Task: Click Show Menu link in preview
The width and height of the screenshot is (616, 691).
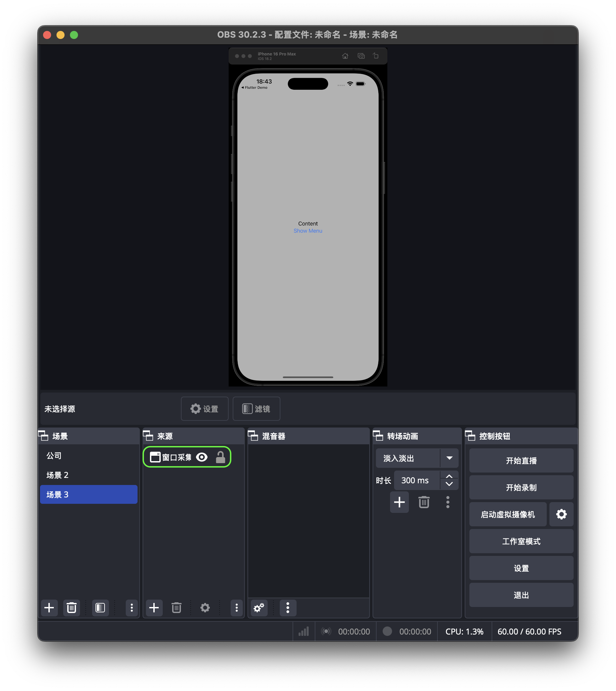Action: tap(308, 231)
